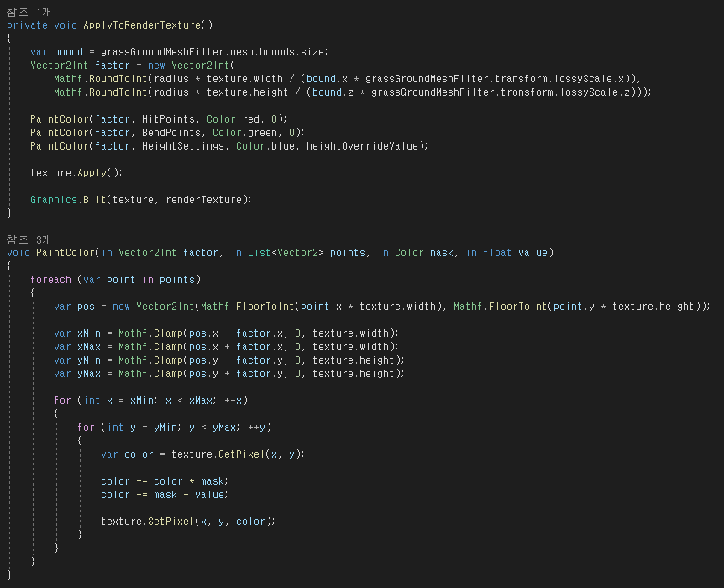Select the Color.blue argument

(263, 146)
